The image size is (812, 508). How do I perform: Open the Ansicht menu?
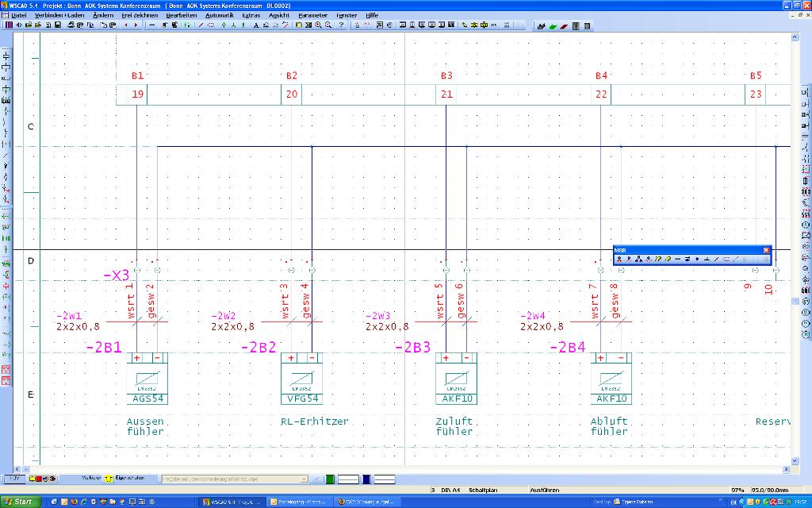279,16
